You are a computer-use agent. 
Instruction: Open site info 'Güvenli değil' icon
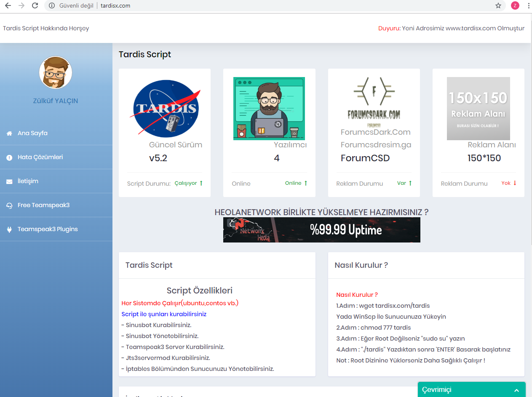[51, 5]
